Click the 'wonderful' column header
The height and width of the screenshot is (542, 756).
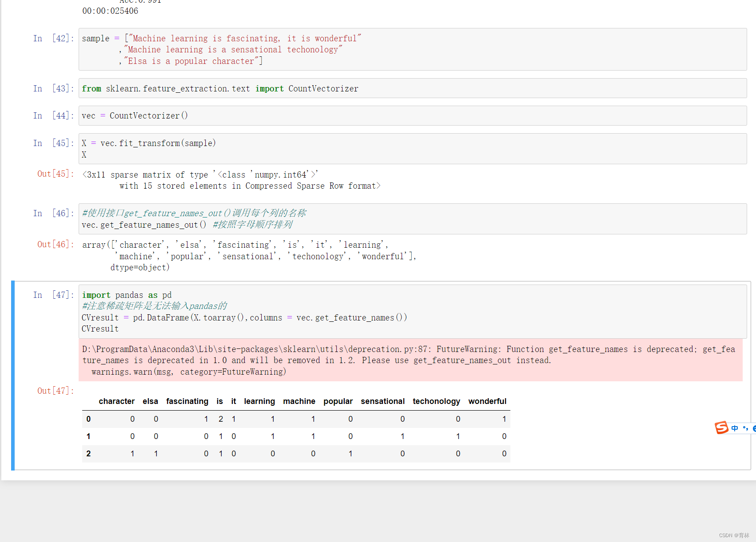[487, 401]
